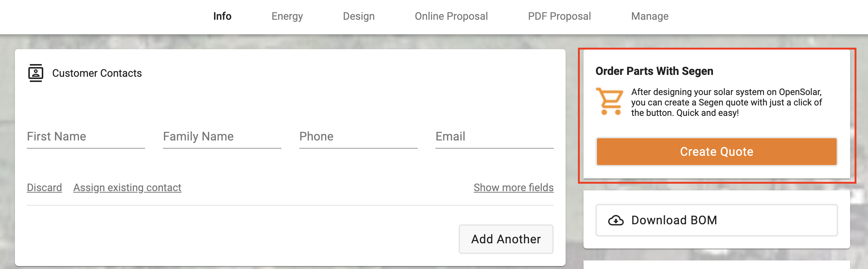Viewport: 868px width, 269px height.
Task: Click the Order Parts With Segen heading
Action: click(654, 71)
